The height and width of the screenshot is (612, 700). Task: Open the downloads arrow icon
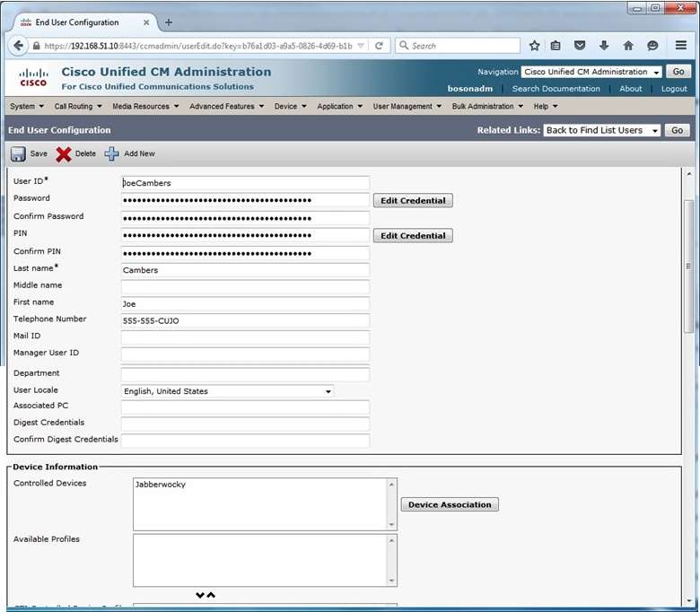pyautogui.click(x=604, y=46)
